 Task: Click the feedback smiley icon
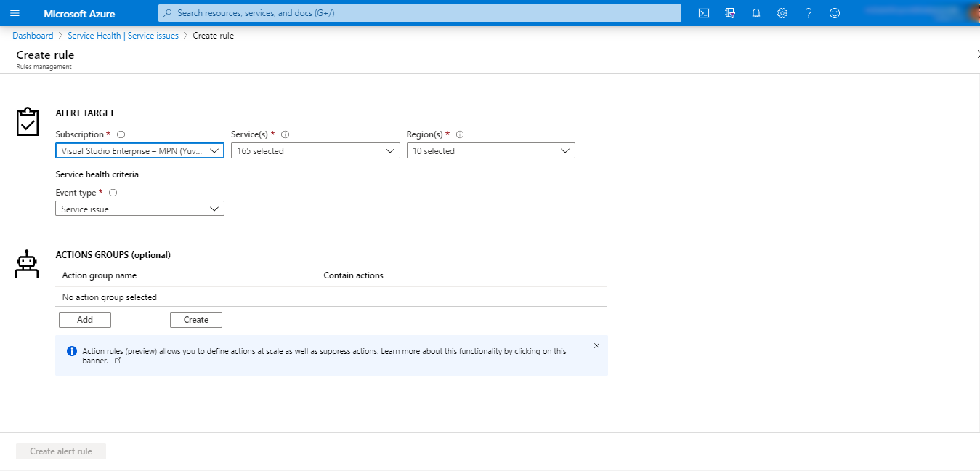pos(835,13)
